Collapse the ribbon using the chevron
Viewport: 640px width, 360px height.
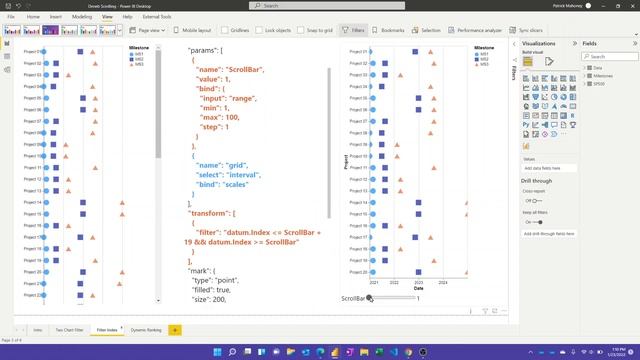[x=636, y=34]
